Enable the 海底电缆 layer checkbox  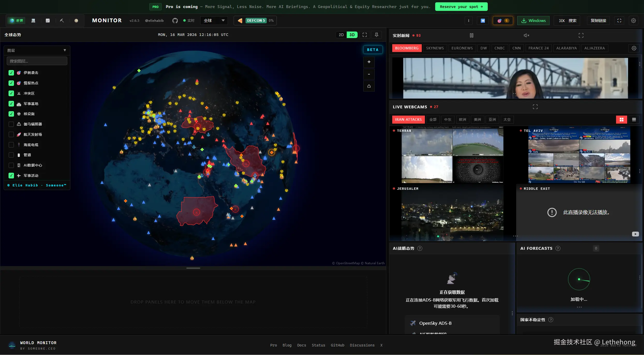11,145
